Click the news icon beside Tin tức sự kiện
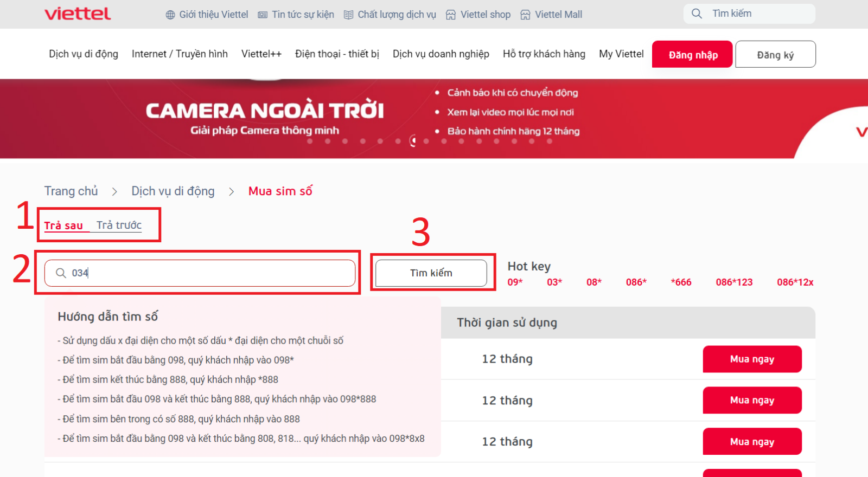Viewport: 868px width, 477px height. click(263, 15)
